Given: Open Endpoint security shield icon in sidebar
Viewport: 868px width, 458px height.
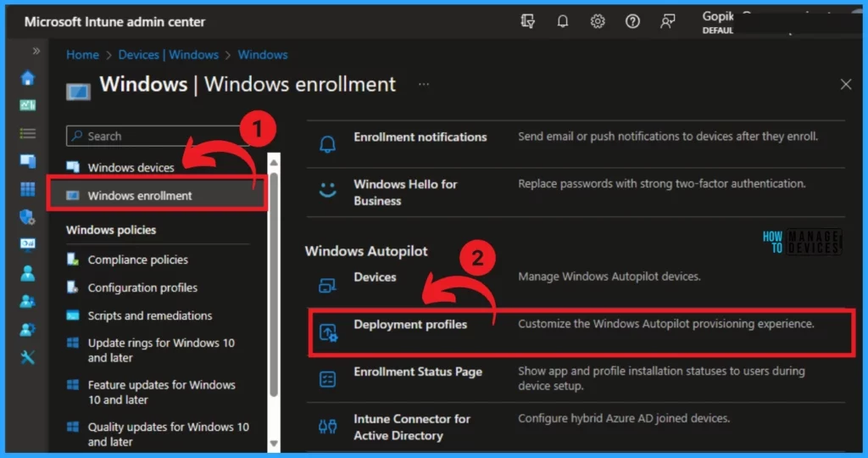Looking at the screenshot, I should tap(28, 216).
